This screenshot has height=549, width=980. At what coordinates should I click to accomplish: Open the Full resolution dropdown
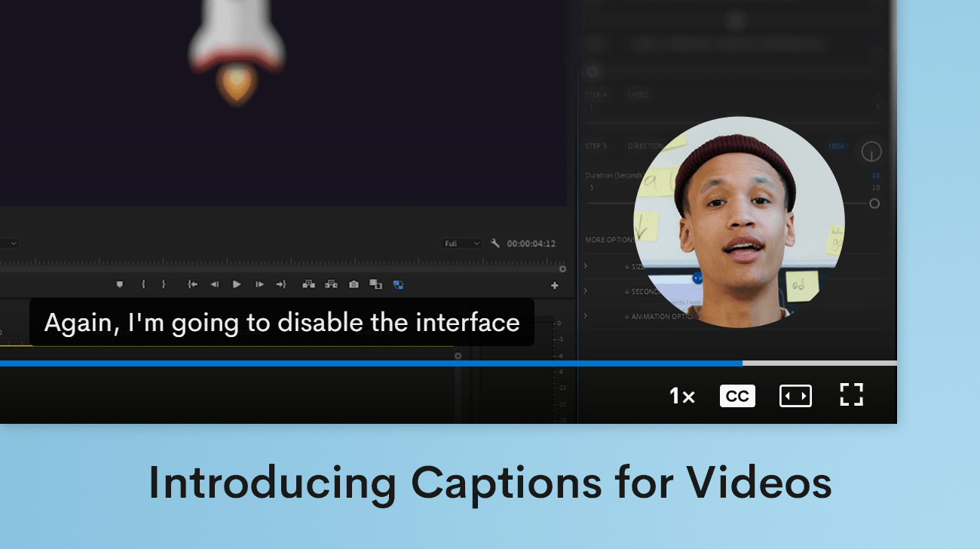pos(461,243)
